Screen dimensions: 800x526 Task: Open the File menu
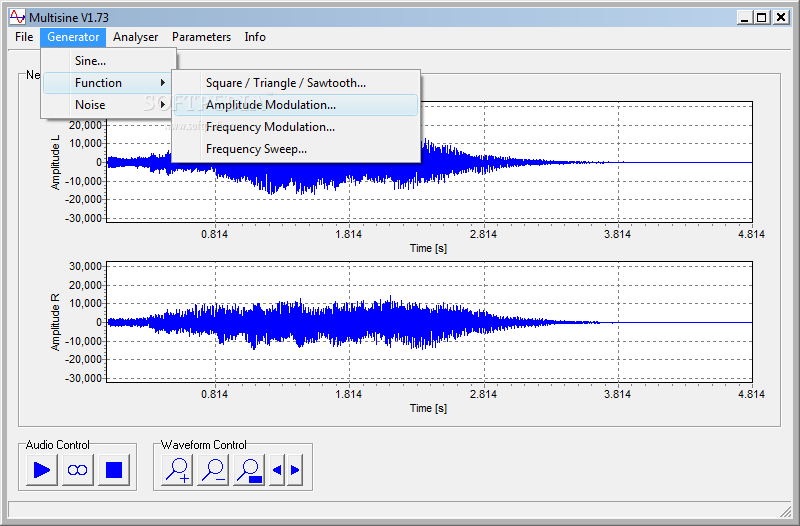point(24,37)
